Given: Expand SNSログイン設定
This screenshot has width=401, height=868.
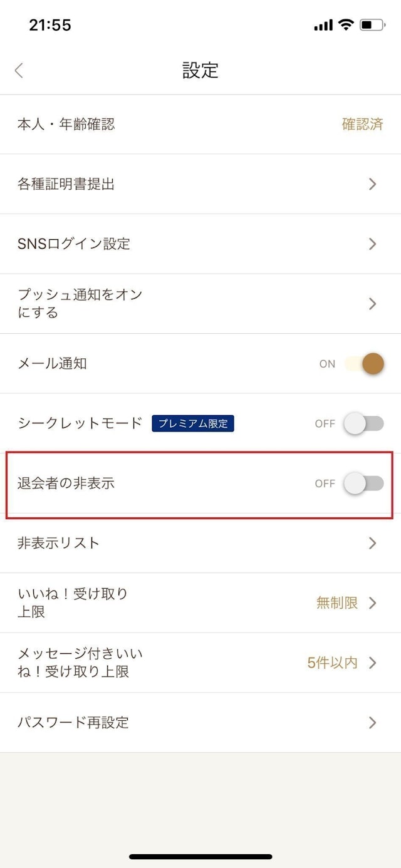Looking at the screenshot, I should [372, 244].
